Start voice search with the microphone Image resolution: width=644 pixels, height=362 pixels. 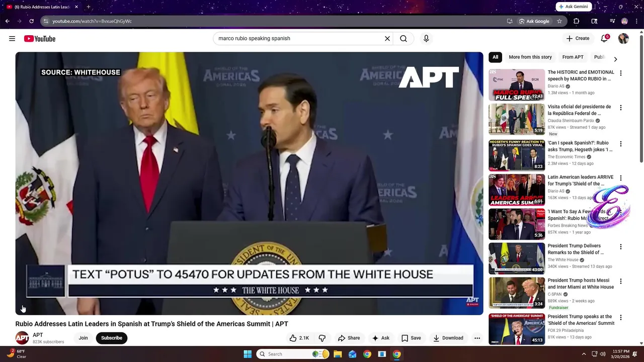coord(426,38)
